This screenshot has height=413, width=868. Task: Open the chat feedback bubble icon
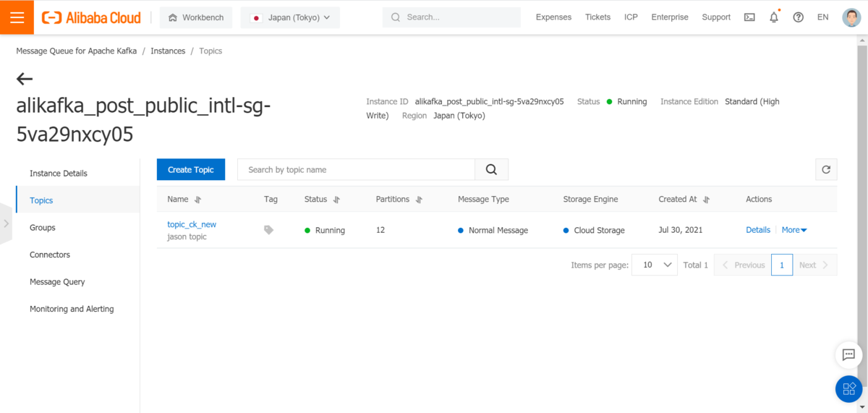tap(849, 355)
